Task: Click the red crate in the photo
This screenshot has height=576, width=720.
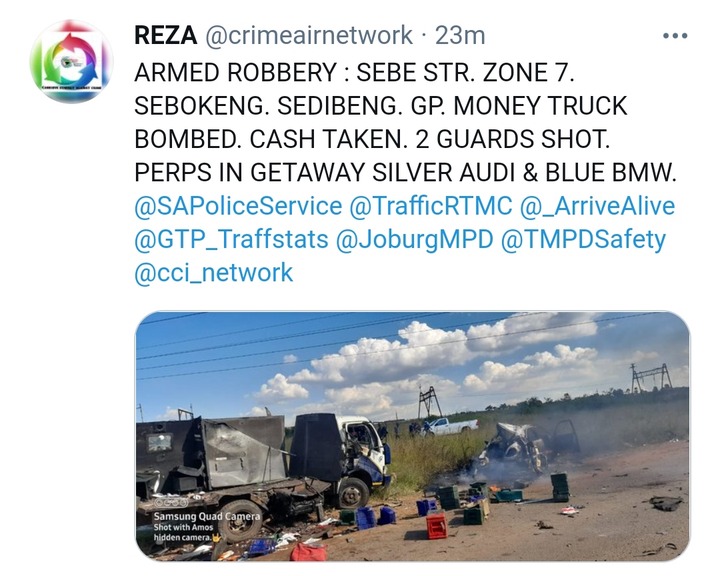Action: pos(436,526)
